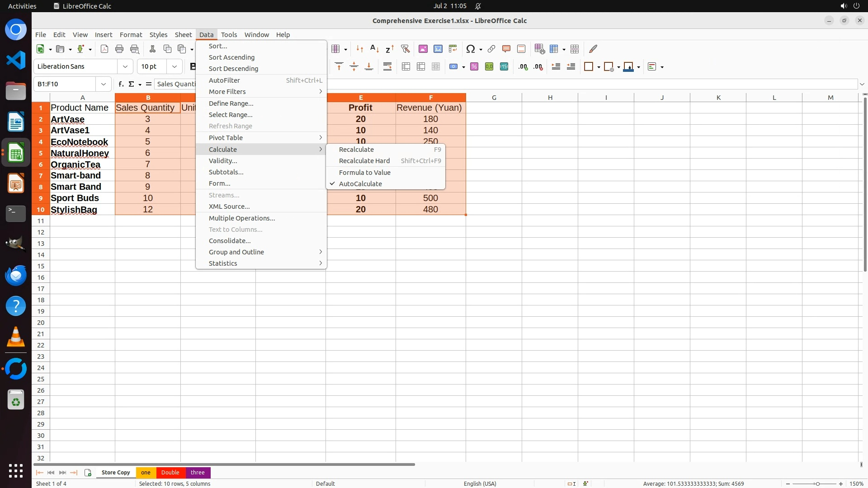The width and height of the screenshot is (868, 488).
Task: Choose Recalculate Hard from the submenu
Action: 364,161
